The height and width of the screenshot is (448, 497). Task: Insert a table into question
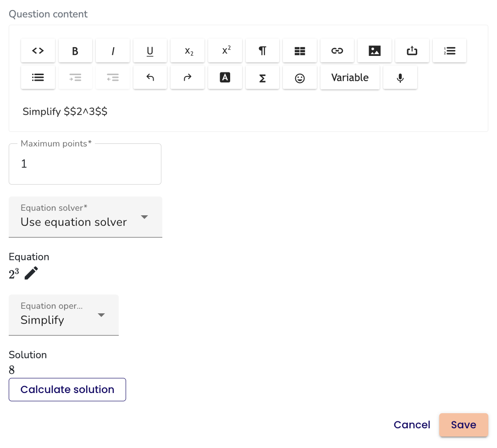pyautogui.click(x=299, y=51)
